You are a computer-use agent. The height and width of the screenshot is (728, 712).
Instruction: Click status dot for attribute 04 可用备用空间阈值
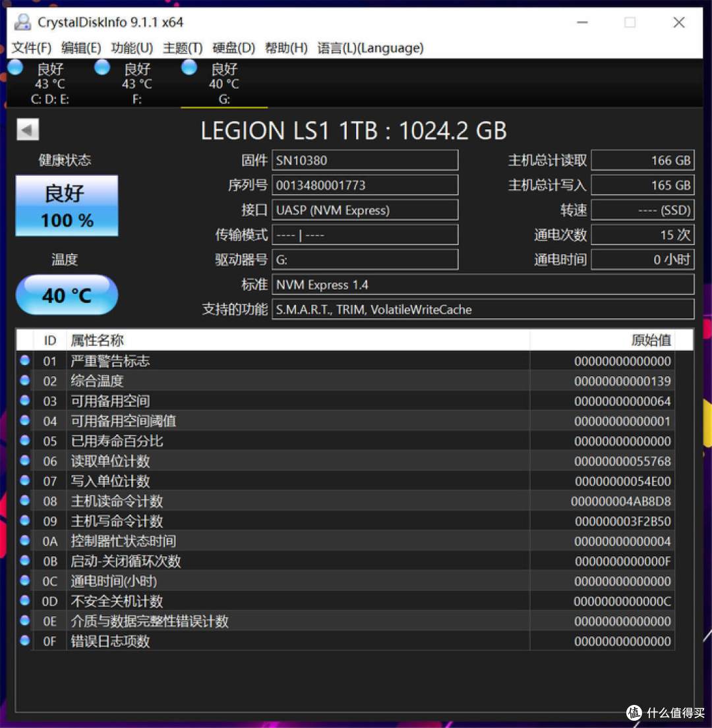click(25, 420)
